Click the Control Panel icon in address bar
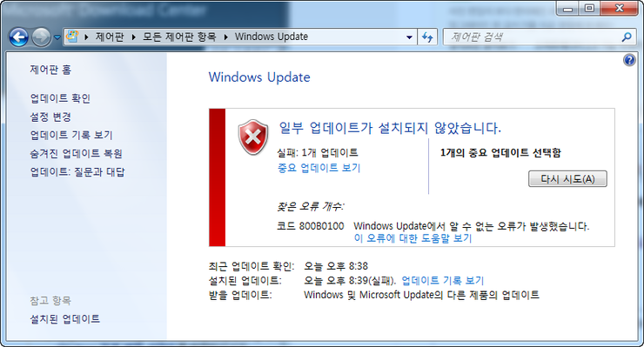This screenshot has height=347, width=644. tap(72, 37)
